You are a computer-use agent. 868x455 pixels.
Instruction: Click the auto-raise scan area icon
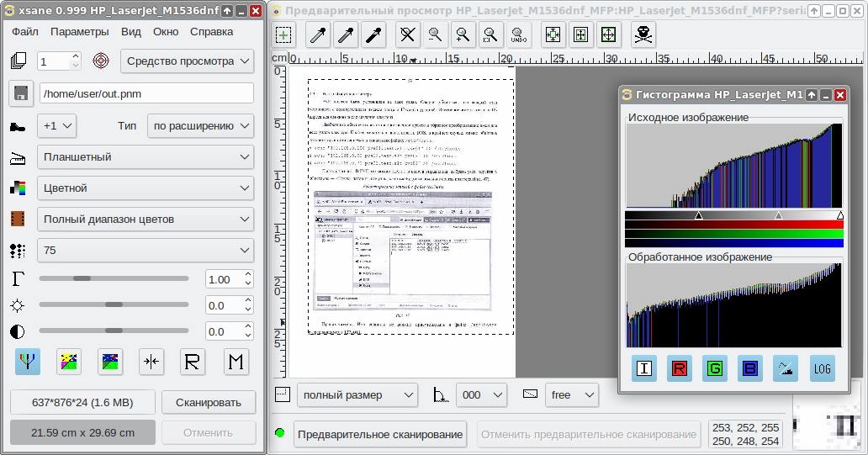coord(580,34)
